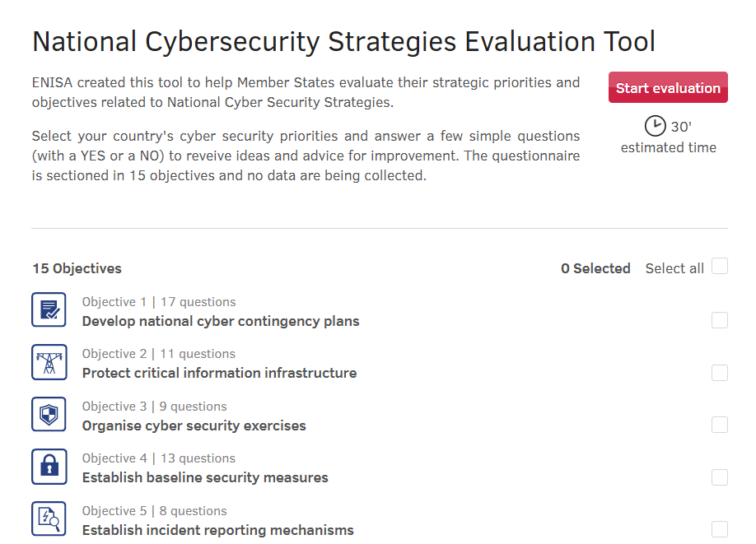Click Establish incident reporting mechanisms title
This screenshot has height=544, width=756.
[x=218, y=530]
